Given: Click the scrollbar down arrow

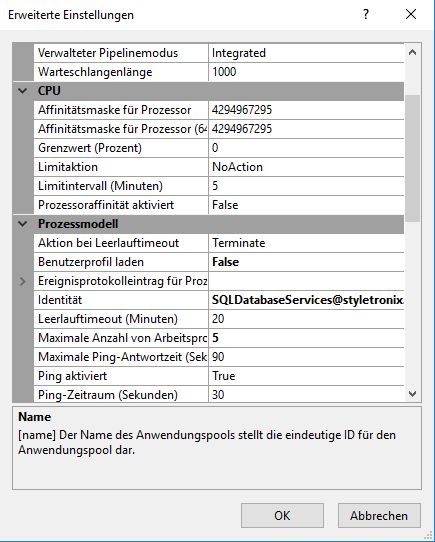Looking at the screenshot, I should (412, 393).
